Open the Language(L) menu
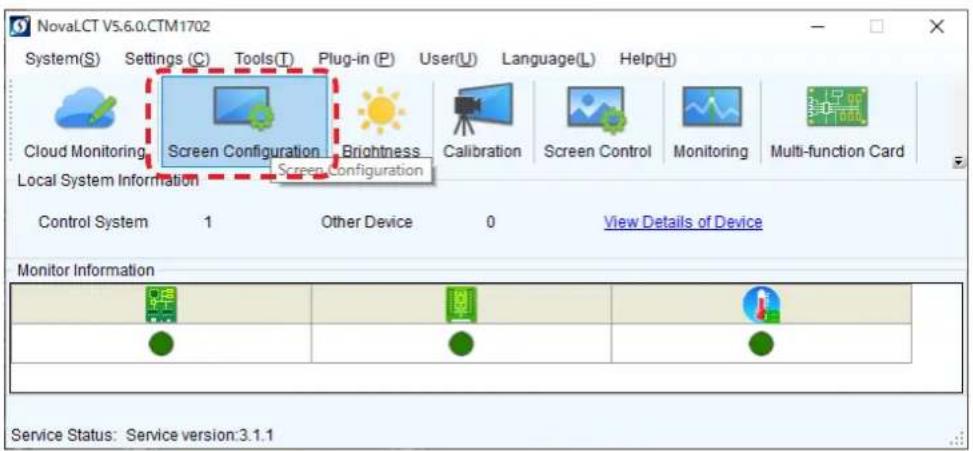The width and height of the screenshot is (973, 451). pyautogui.click(x=549, y=60)
